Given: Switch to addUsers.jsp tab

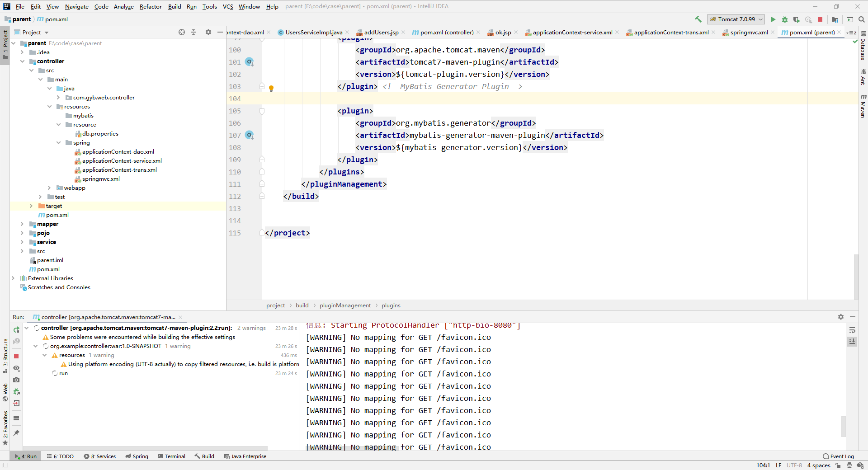Looking at the screenshot, I should pyautogui.click(x=381, y=32).
